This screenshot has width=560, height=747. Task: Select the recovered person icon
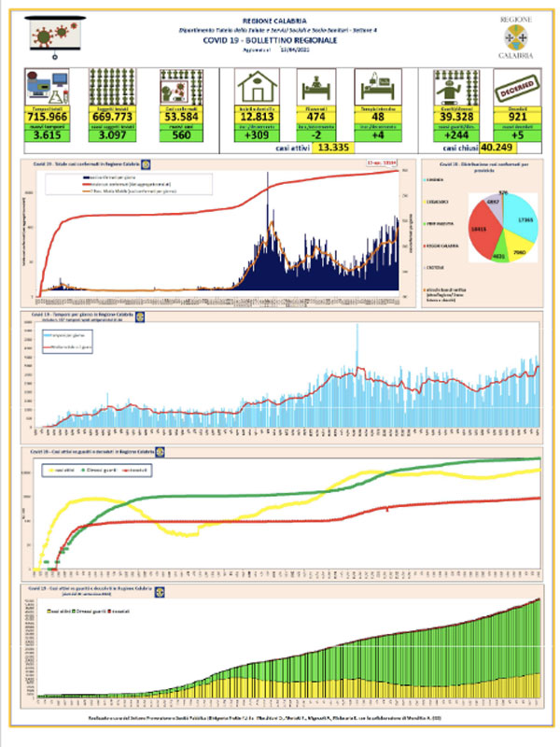pos(456,87)
